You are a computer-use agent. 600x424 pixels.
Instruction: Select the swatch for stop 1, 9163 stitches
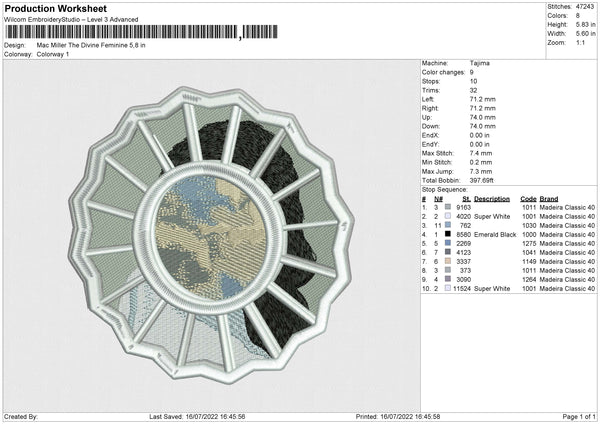pyautogui.click(x=449, y=207)
